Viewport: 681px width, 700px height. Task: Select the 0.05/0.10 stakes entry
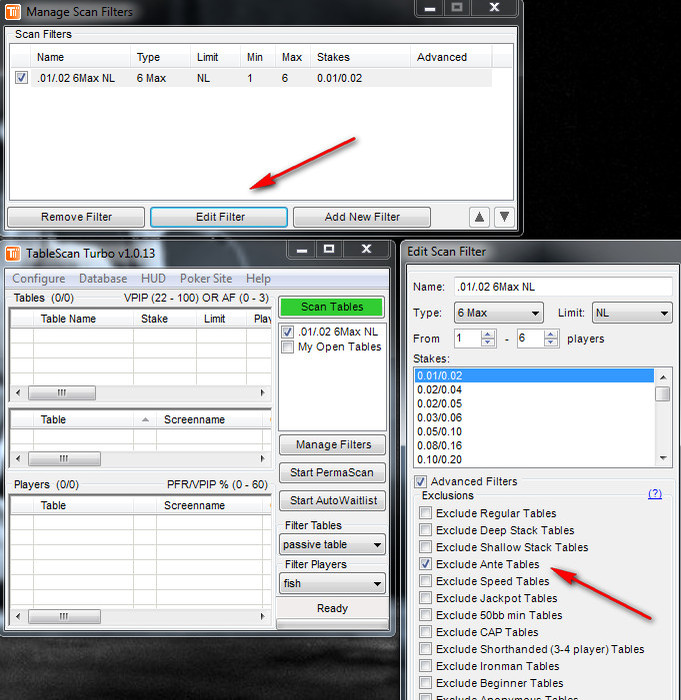point(534,432)
